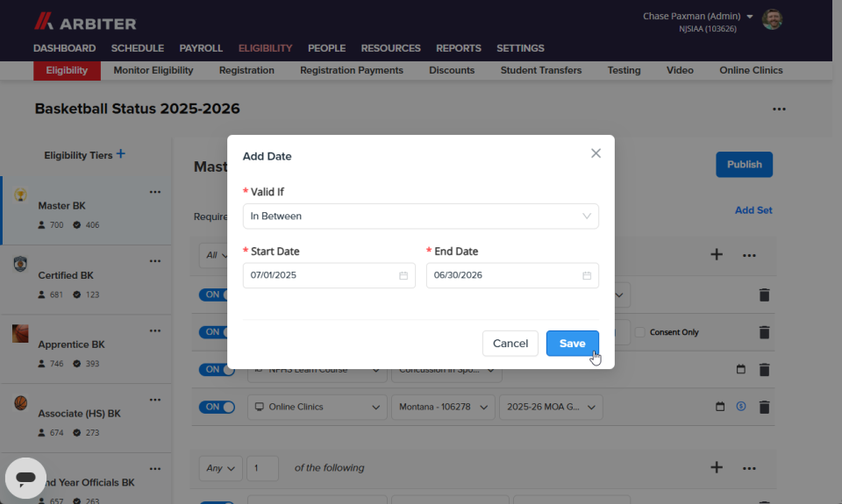842x504 pixels.
Task: Switch to Monitor Eligibility tab
Action: click(x=153, y=70)
